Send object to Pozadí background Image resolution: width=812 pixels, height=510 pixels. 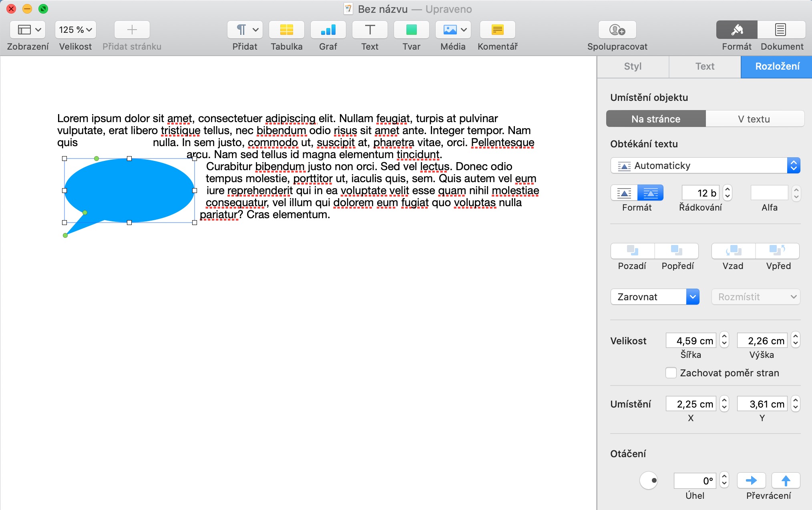(632, 251)
